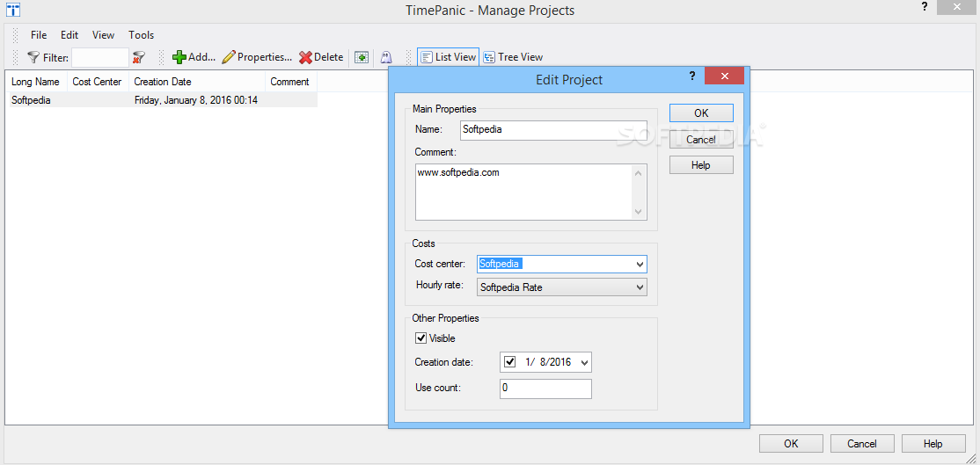The width and height of the screenshot is (980, 465).
Task: Switch to List View
Action: (x=448, y=57)
